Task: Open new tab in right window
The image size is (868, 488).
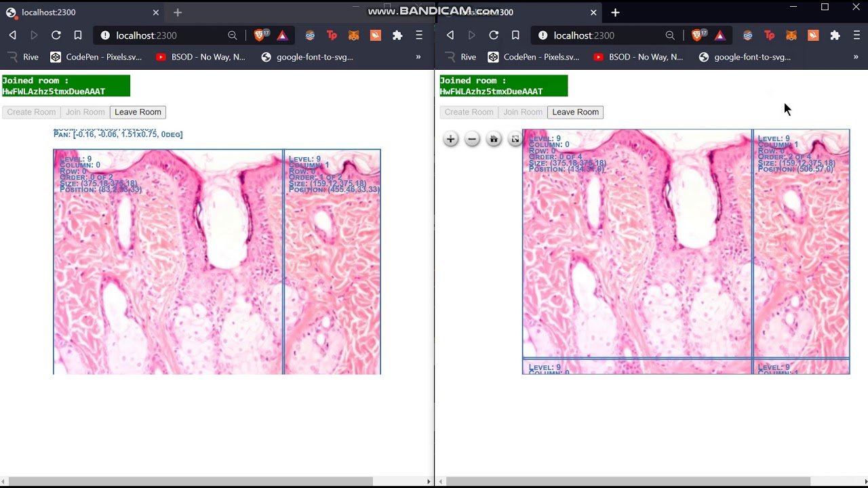Action: tap(615, 12)
